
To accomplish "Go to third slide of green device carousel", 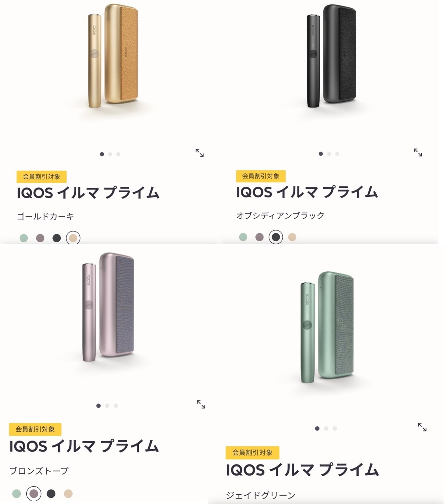I will coord(335,428).
